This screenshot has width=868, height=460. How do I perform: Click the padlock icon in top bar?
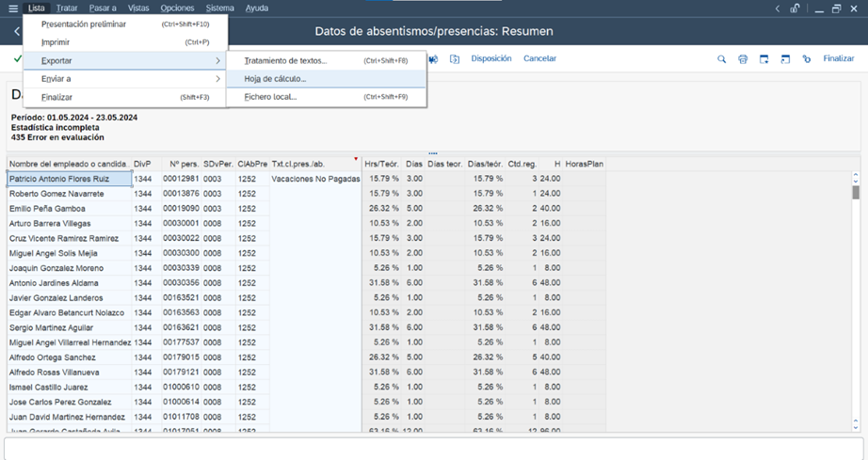(x=796, y=8)
